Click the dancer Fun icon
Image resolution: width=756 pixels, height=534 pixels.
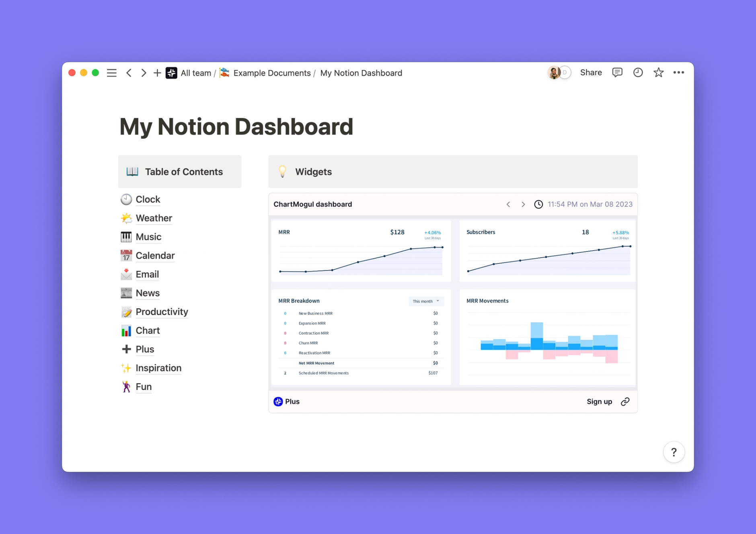pos(126,387)
